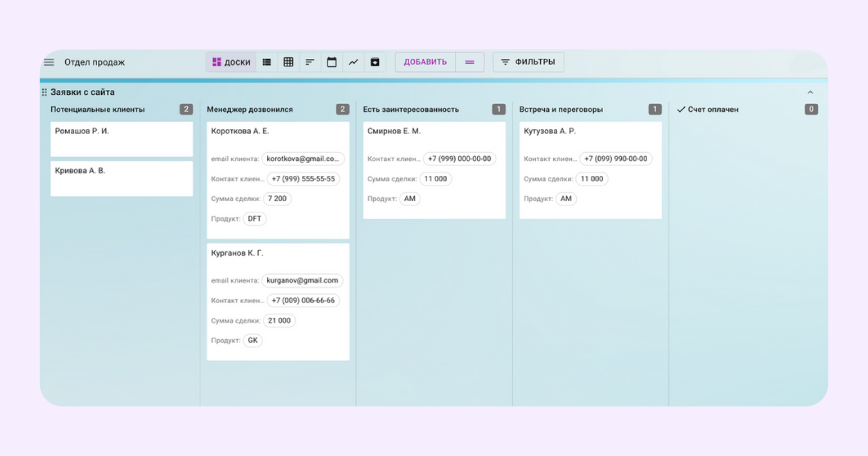Click the 7 200 deal sum chip
Image resolution: width=868 pixels, height=456 pixels.
[277, 199]
